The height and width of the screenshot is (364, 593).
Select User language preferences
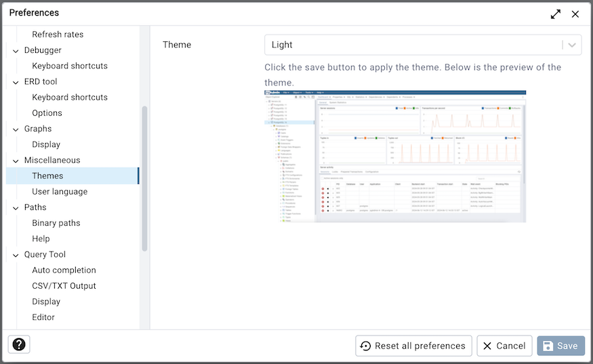60,192
